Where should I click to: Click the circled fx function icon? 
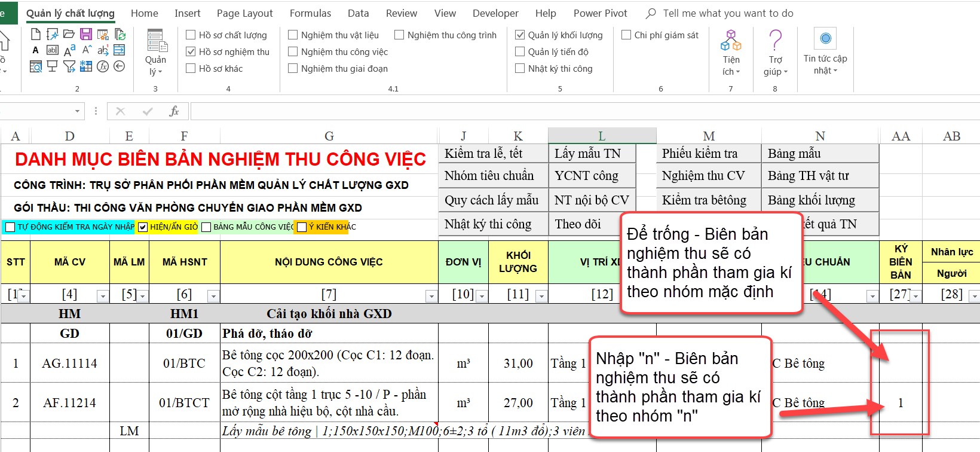click(103, 66)
